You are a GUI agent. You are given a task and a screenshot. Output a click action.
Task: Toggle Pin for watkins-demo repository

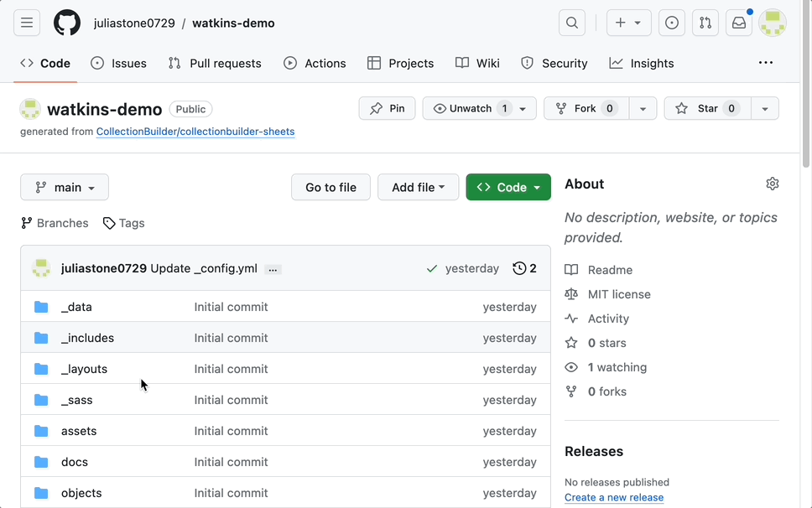388,108
